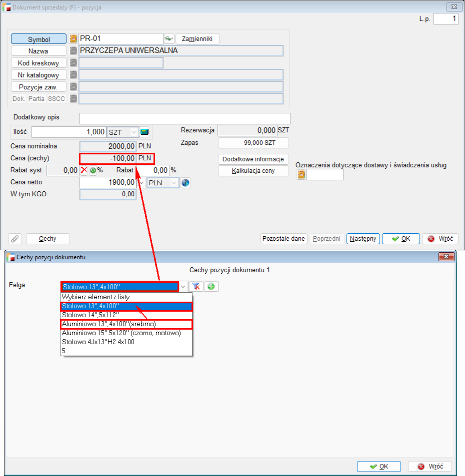The image size is (465, 476).
Task: Expand the SZT unit dropdown
Action: 134,132
